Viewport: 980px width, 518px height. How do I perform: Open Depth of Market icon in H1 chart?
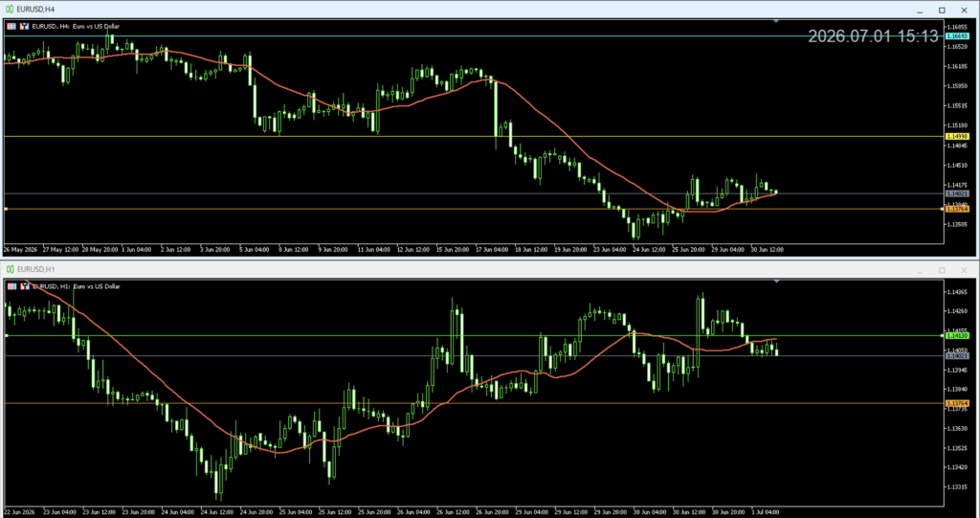(x=11, y=286)
